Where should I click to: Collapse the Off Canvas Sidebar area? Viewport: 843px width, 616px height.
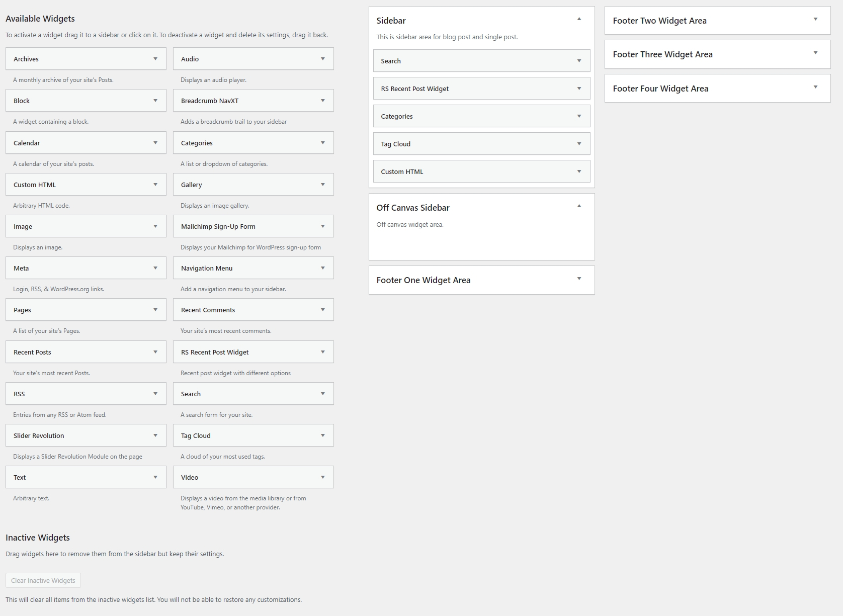click(579, 206)
